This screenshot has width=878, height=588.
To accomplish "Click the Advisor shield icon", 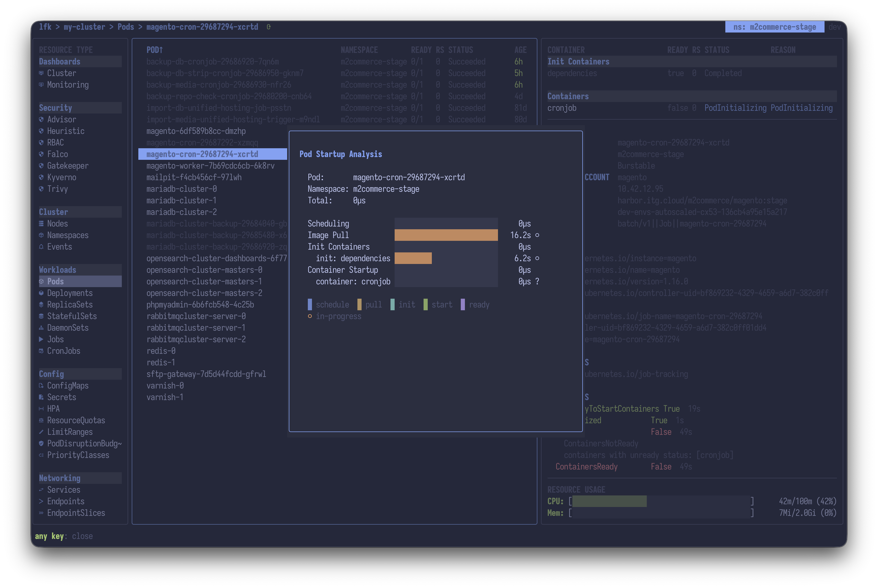I will pyautogui.click(x=41, y=119).
